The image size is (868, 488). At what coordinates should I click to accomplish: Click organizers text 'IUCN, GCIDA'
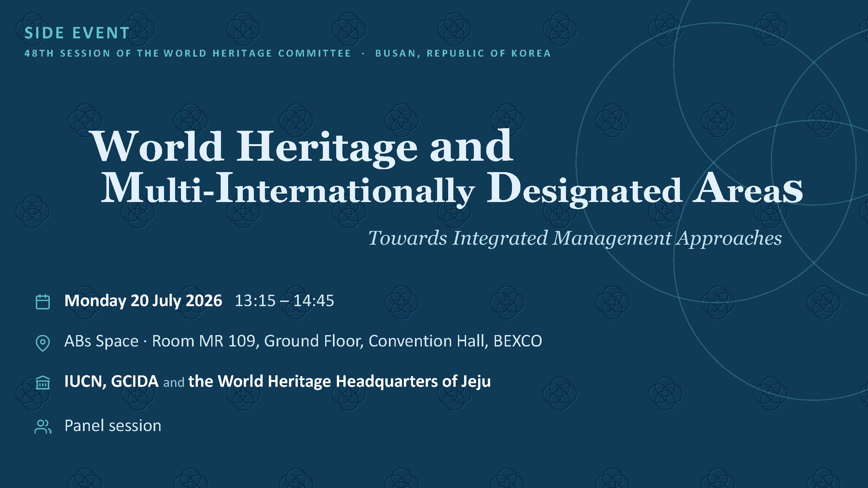point(111,381)
